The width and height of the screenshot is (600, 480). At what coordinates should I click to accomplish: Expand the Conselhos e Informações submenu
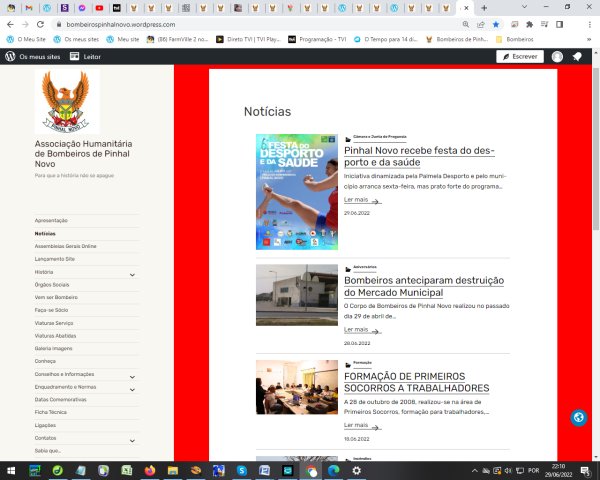pyautogui.click(x=132, y=376)
